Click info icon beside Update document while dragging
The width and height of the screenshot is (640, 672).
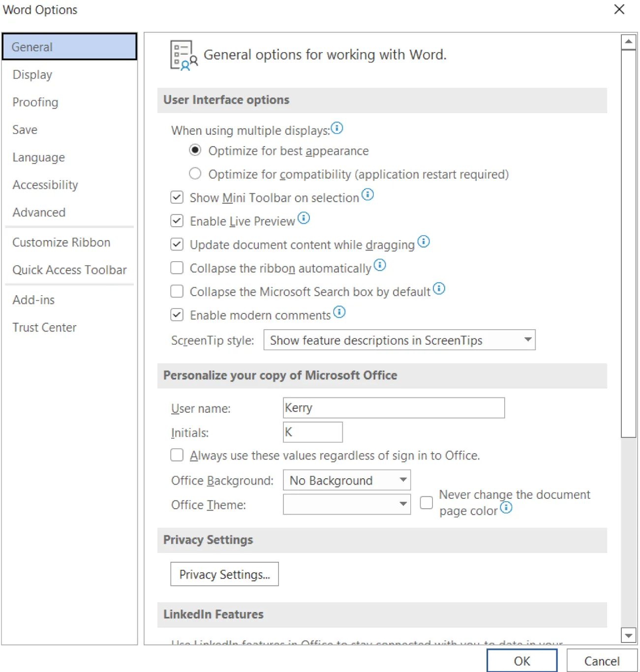click(x=424, y=242)
